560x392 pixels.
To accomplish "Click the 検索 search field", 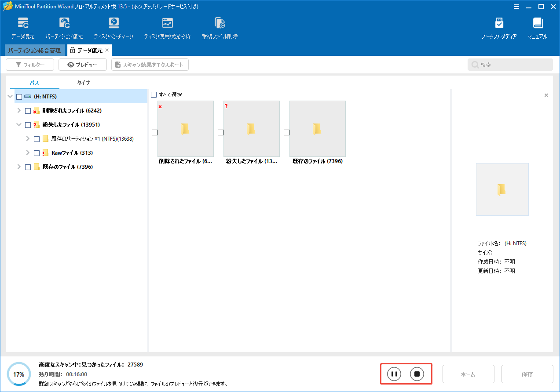I will 510,64.
